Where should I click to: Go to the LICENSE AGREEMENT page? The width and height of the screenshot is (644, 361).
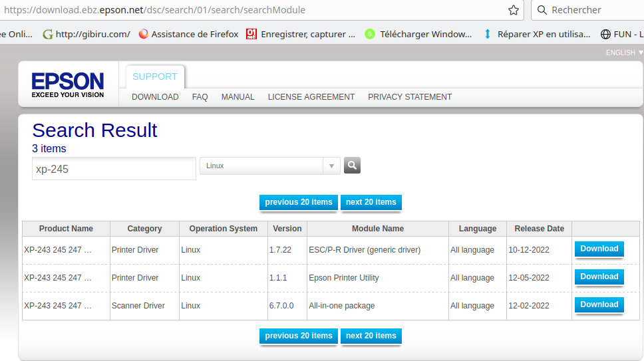point(311,97)
